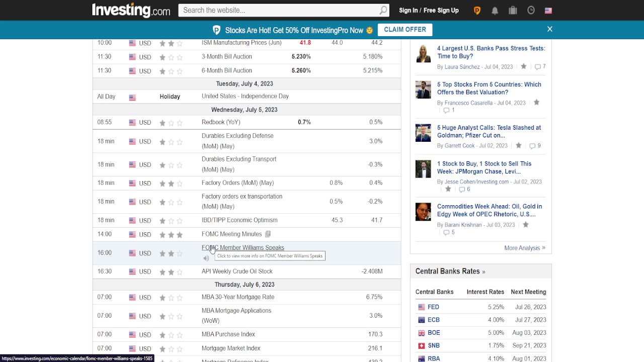Click author name Barani Krishnan

[463, 225]
